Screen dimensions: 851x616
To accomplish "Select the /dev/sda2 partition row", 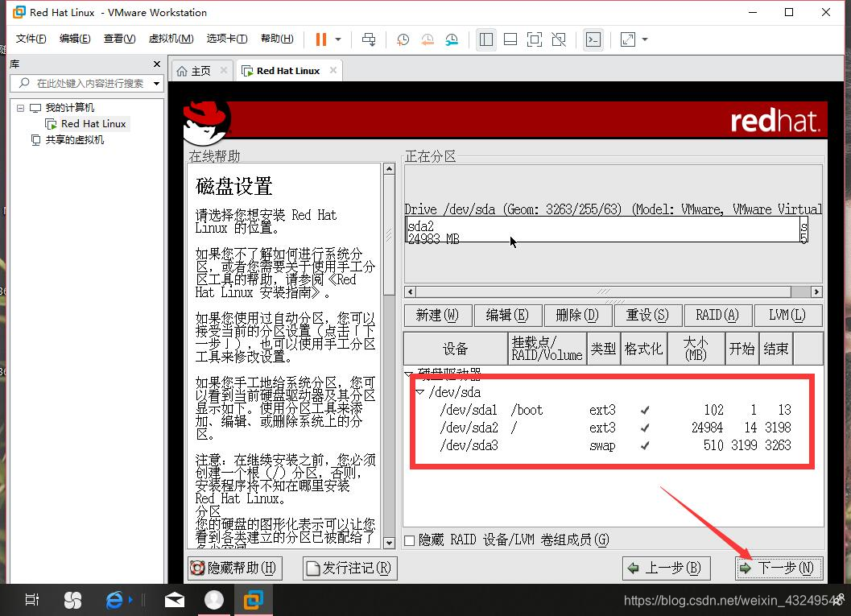I will pos(615,428).
